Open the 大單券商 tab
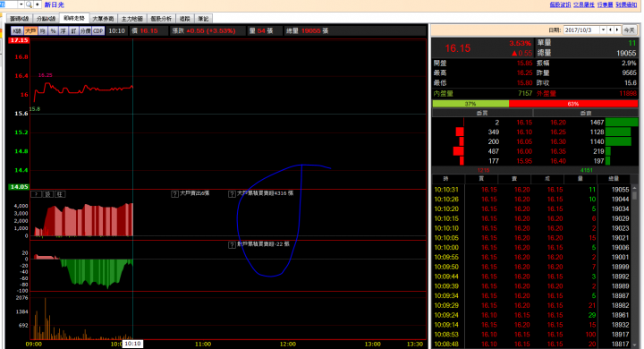The height and width of the screenshot is (349, 644). click(103, 19)
